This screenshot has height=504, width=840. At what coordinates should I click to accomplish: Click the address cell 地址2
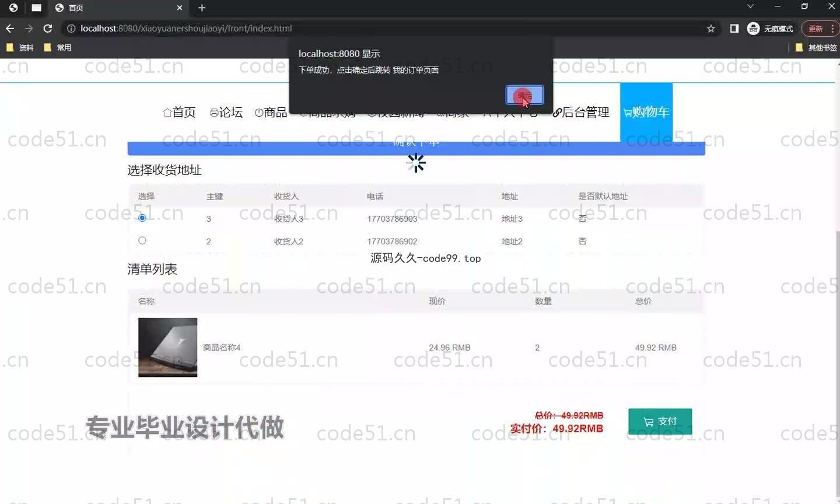(512, 241)
